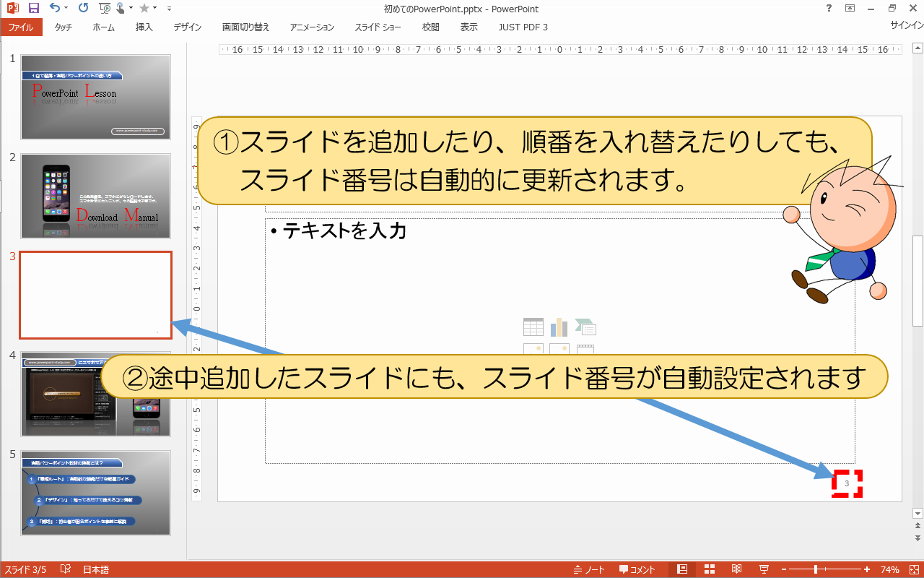Open Ribbon Display Options
The width and height of the screenshot is (924, 578).
tap(850, 9)
